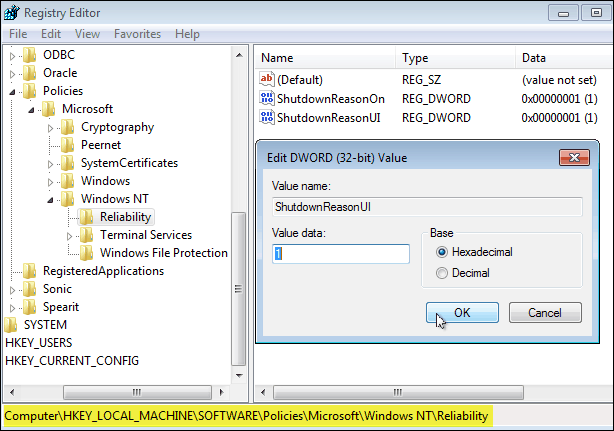614x431 pixels.
Task: Click the SYSTEM folder icon
Action: click(x=11, y=325)
